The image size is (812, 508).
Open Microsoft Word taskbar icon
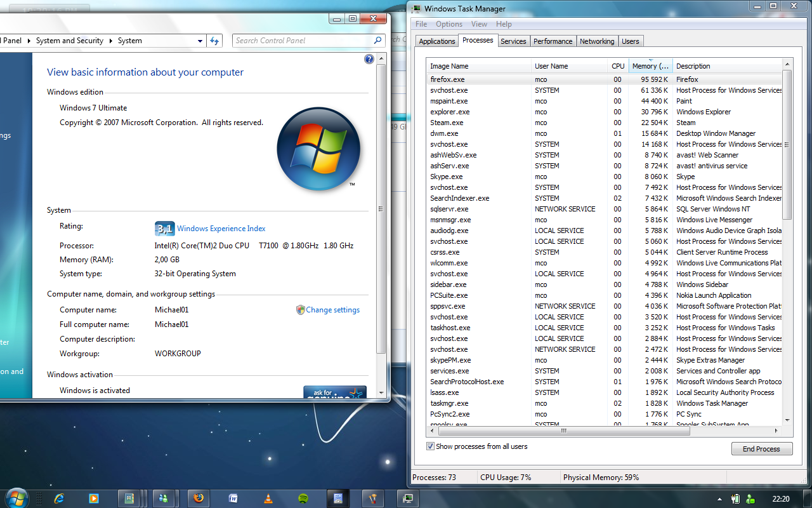[x=233, y=498]
